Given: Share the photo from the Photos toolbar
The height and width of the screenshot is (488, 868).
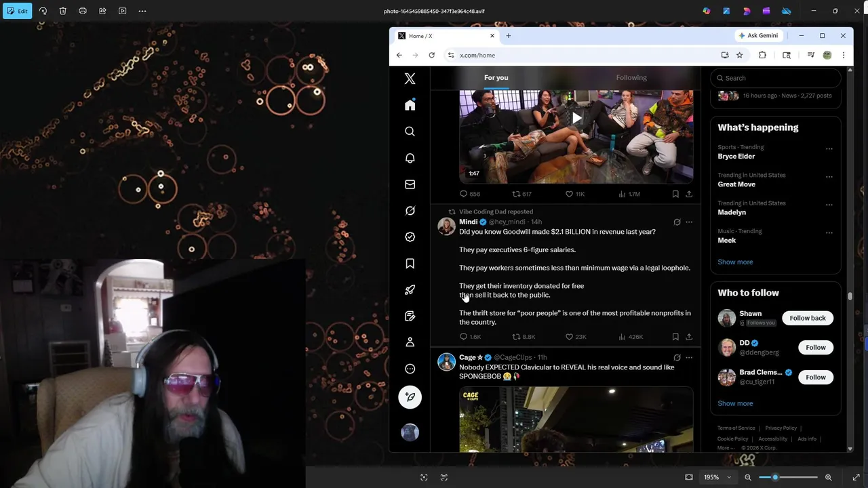Looking at the screenshot, I should point(102,11).
